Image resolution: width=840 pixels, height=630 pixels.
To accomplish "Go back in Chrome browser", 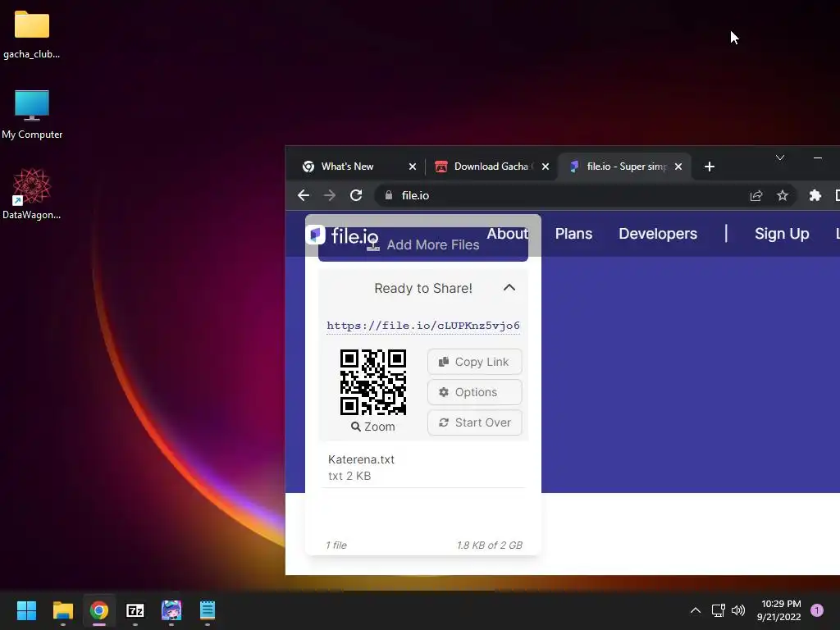I will pos(304,195).
